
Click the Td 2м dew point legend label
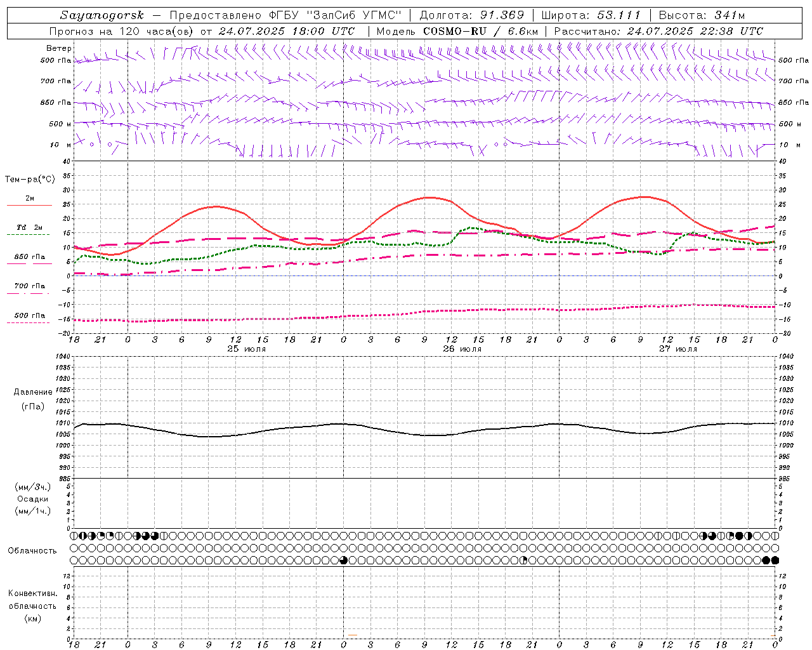[x=29, y=227]
